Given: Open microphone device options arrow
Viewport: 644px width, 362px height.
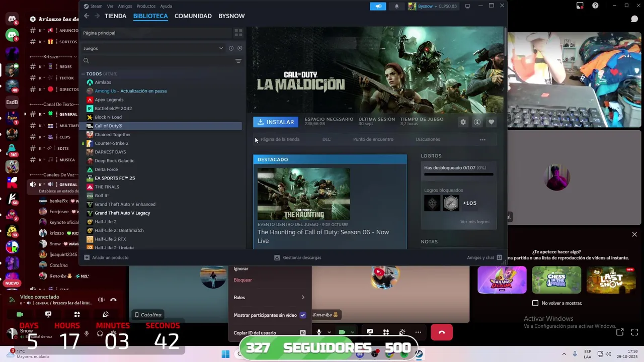Looking at the screenshot, I should [329, 332].
